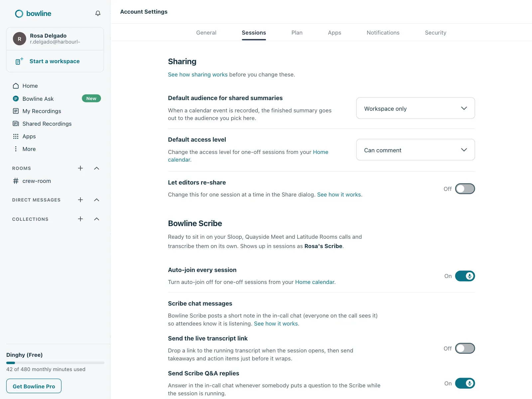
Task: Click Rosa Delgado's avatar
Action: [20, 39]
